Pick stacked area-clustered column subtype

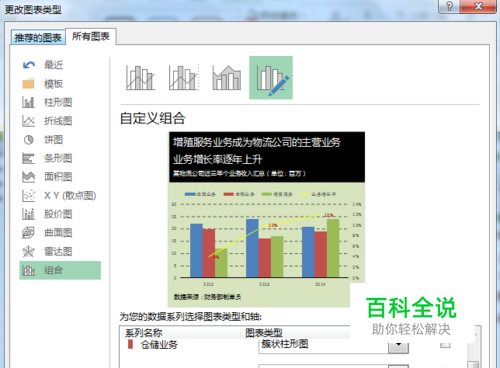pos(227,77)
